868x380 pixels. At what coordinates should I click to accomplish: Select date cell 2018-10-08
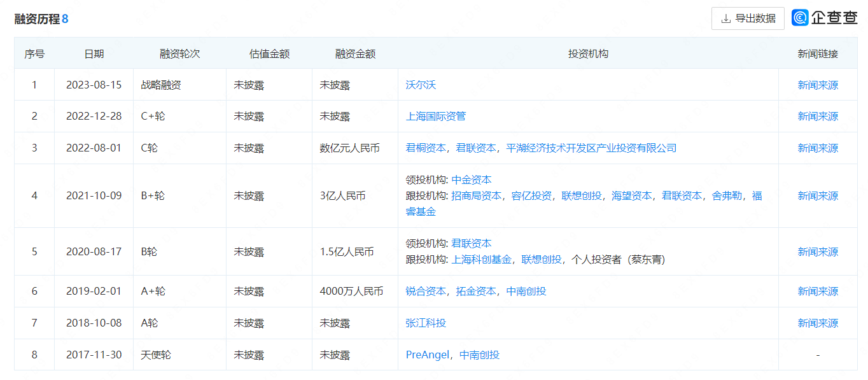[94, 323]
